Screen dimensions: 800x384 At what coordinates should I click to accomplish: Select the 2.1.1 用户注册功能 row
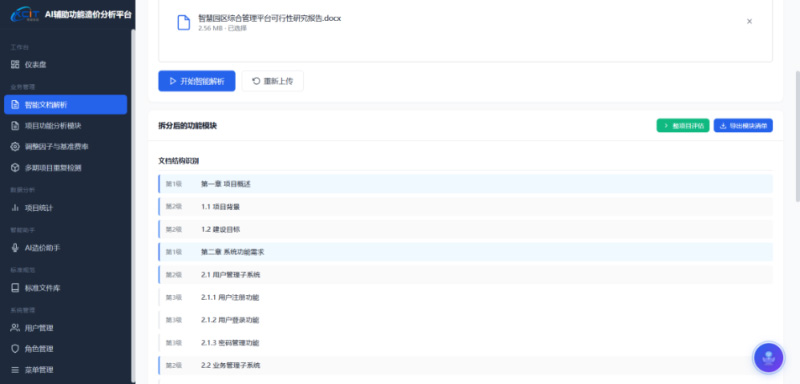tap(465, 297)
